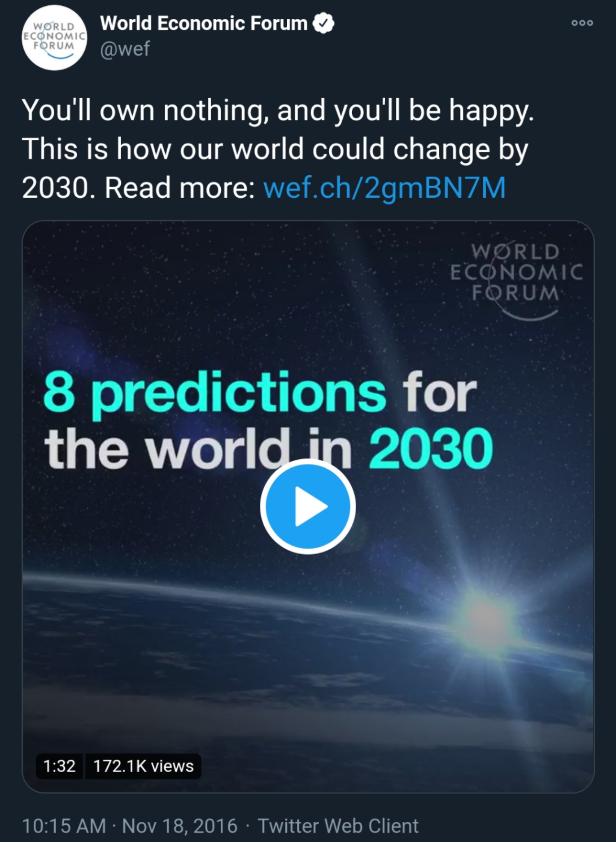The height and width of the screenshot is (842, 616).
Task: Click the "You'll own nothing" tweet text
Action: [x=143, y=110]
